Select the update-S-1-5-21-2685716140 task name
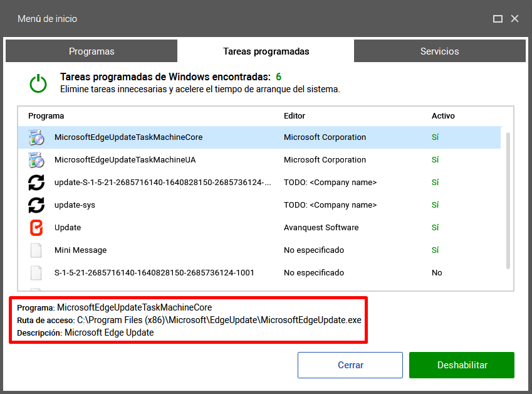 click(163, 183)
